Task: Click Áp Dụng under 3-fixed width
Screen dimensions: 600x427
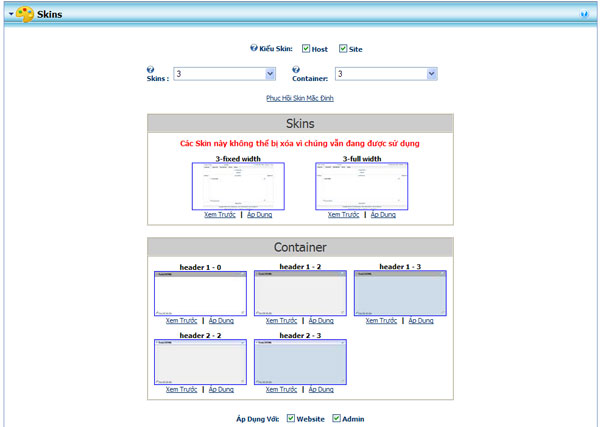Action: coord(259,215)
